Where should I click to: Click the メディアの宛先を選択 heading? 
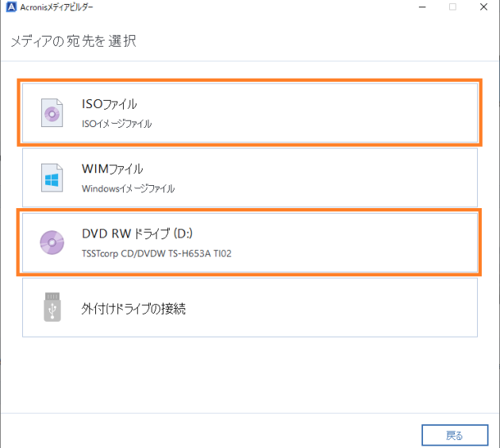pos(73,41)
